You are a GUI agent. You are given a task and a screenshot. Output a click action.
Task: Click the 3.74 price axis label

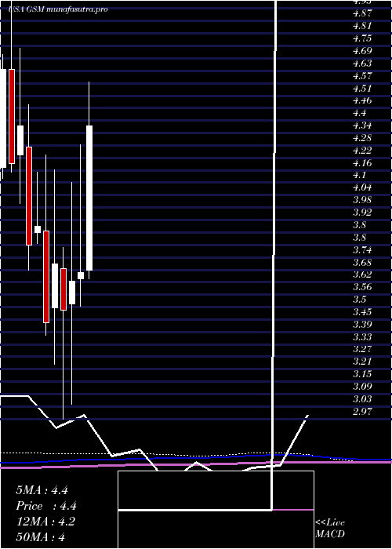[362, 250]
